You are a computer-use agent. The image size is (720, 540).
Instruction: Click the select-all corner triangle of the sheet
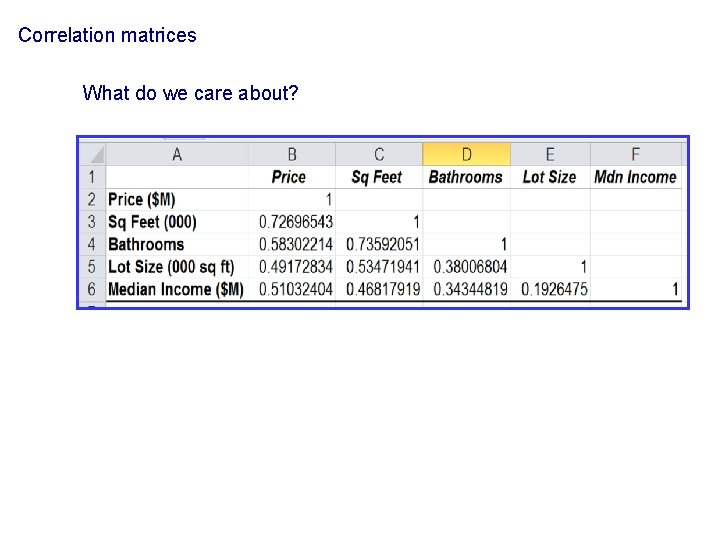click(x=93, y=154)
